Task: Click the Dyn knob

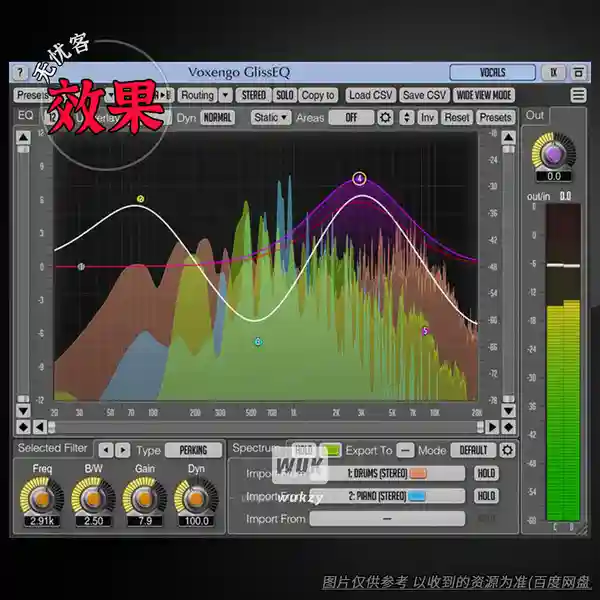Action: pos(196,499)
